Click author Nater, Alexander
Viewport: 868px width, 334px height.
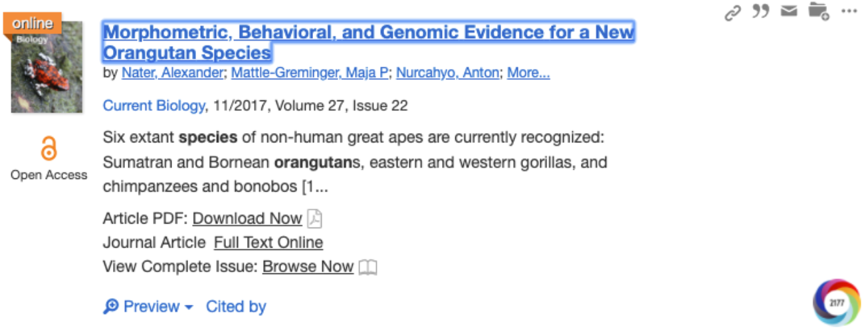(x=172, y=73)
